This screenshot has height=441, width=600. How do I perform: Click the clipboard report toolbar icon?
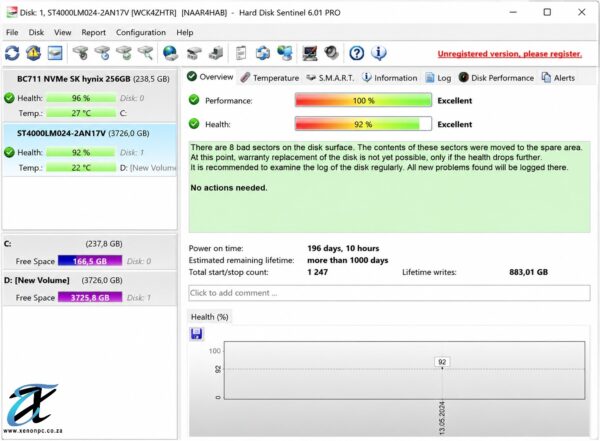pos(241,53)
